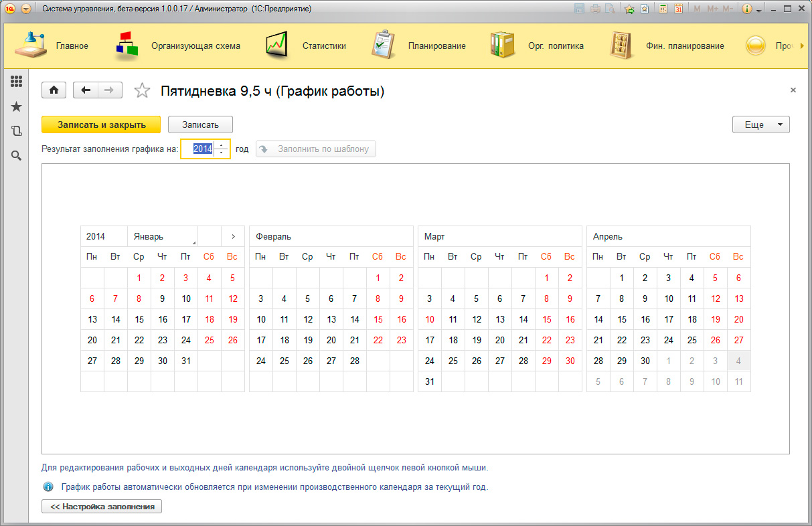Image resolution: width=812 pixels, height=526 pixels.
Task: Click the Записать button
Action: (200, 124)
